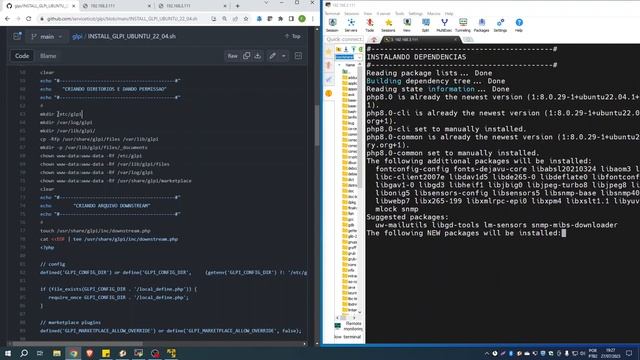Image resolution: width=640 pixels, height=360 pixels.
Task: Download raw file icon on GitHub
Action: pos(258,56)
